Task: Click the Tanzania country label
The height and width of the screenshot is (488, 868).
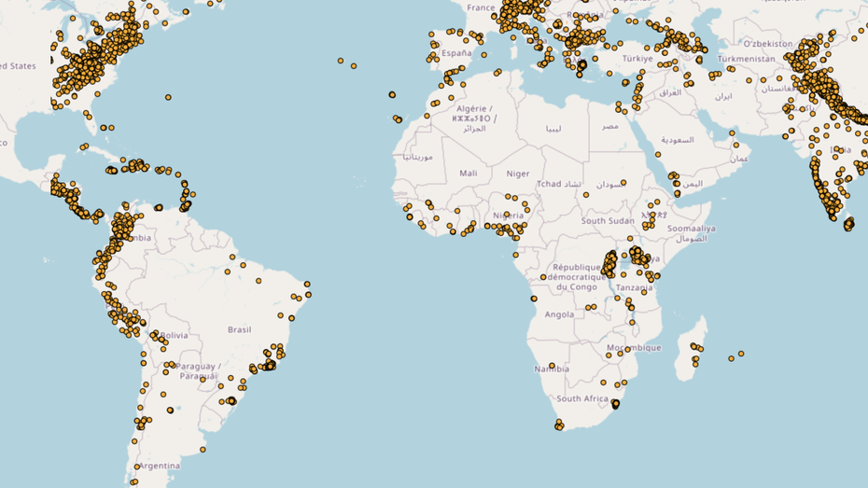Action: [634, 288]
